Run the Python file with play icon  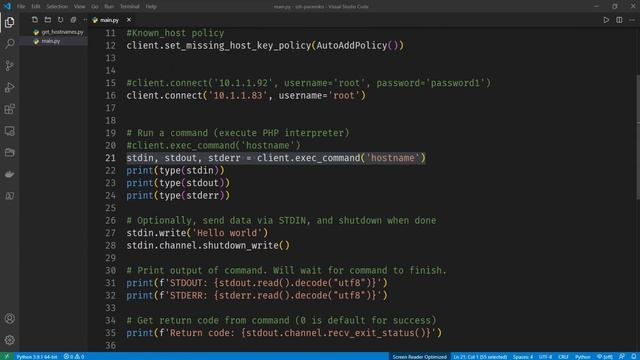click(x=606, y=20)
